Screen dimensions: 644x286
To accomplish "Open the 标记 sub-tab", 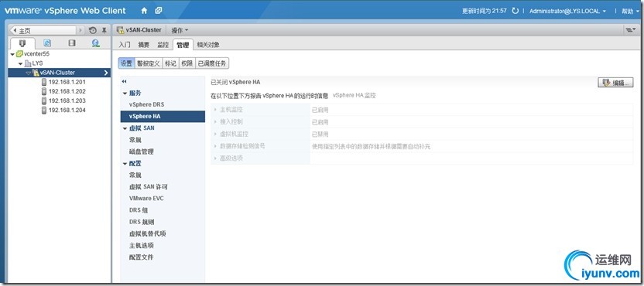I will (170, 63).
